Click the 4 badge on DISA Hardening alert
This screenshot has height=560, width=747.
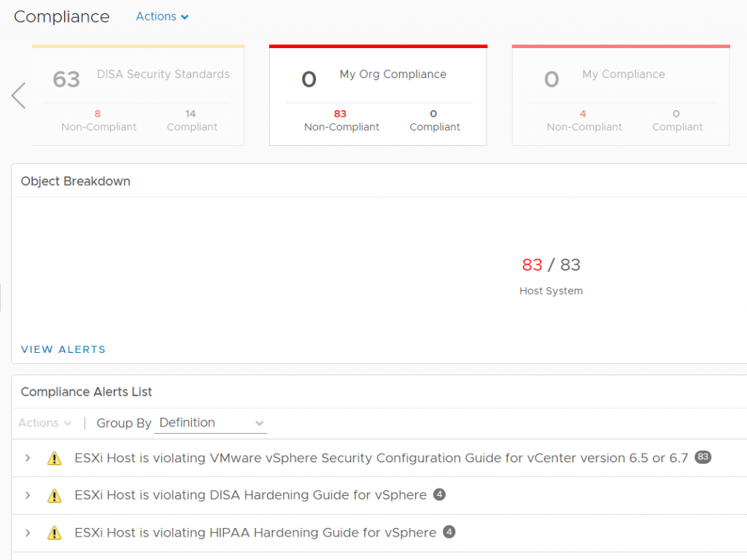(x=439, y=494)
